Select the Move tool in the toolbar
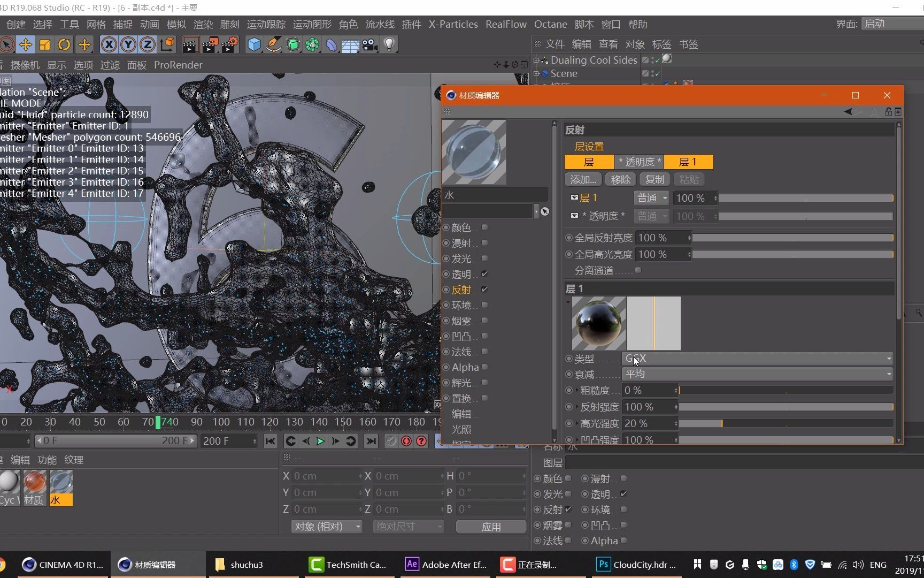 pos(26,45)
